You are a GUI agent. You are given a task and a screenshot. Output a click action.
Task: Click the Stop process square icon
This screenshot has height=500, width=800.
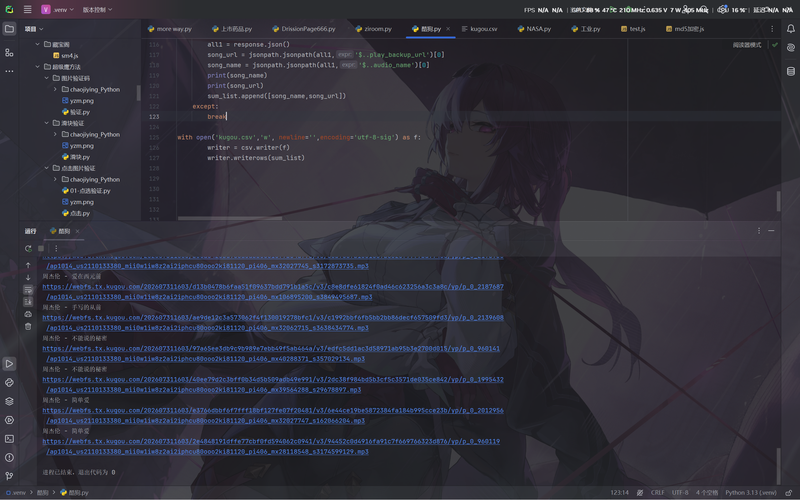[41, 248]
